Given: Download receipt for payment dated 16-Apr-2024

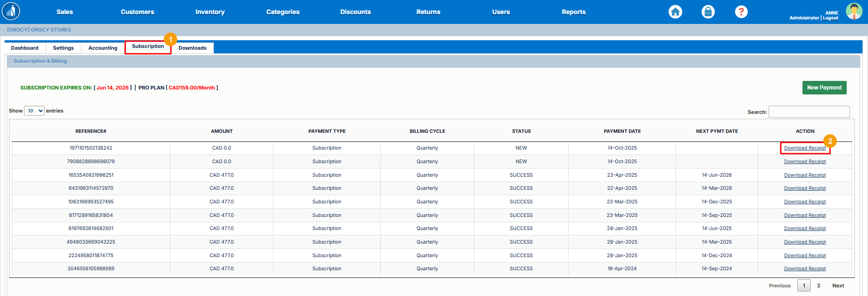Looking at the screenshot, I should click(805, 269).
